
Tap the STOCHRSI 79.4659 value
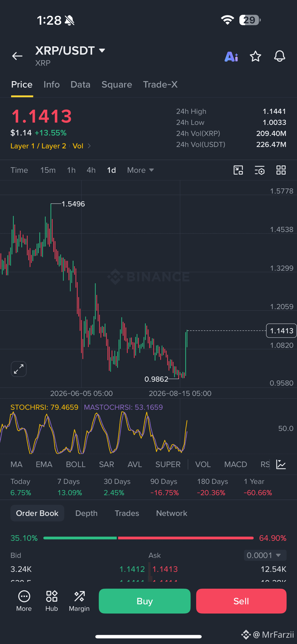(44, 407)
